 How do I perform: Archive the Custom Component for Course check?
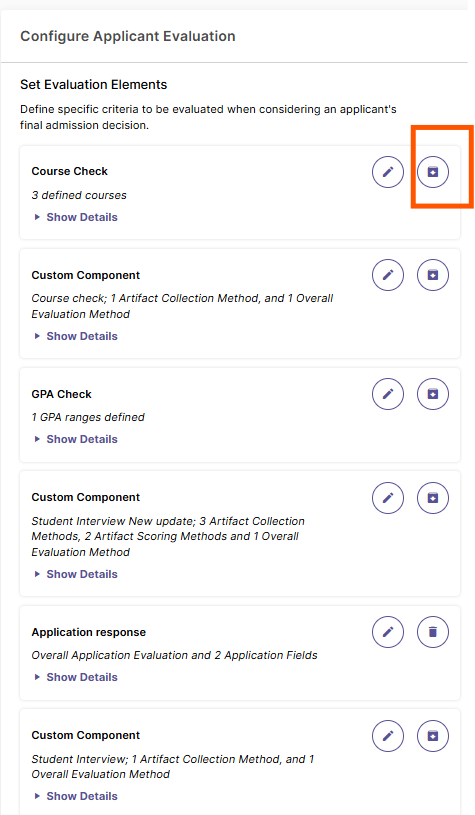click(433, 275)
